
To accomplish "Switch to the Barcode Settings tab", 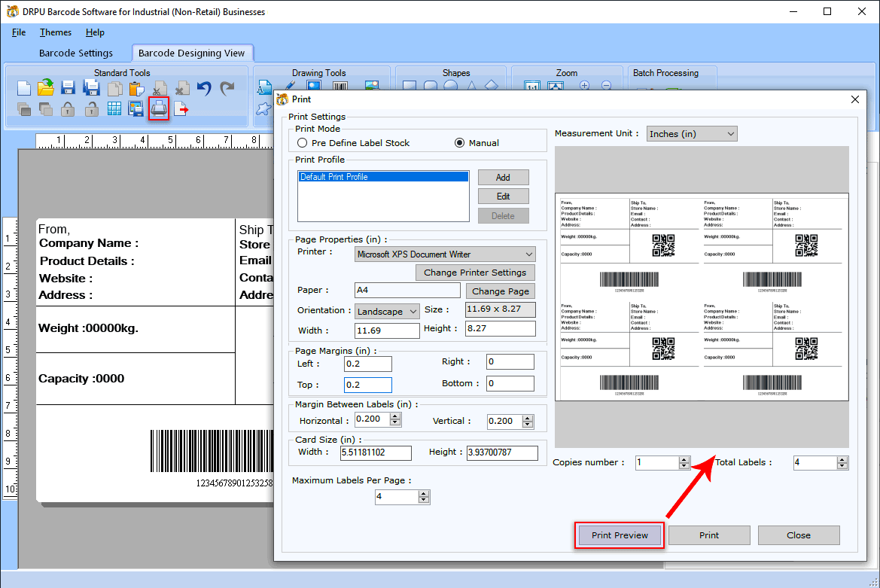I will click(x=76, y=53).
